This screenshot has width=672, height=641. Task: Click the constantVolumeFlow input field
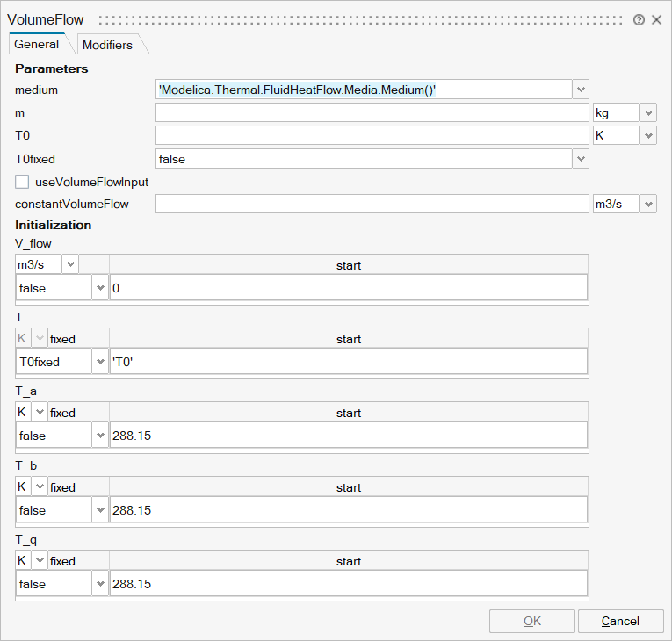click(x=371, y=205)
